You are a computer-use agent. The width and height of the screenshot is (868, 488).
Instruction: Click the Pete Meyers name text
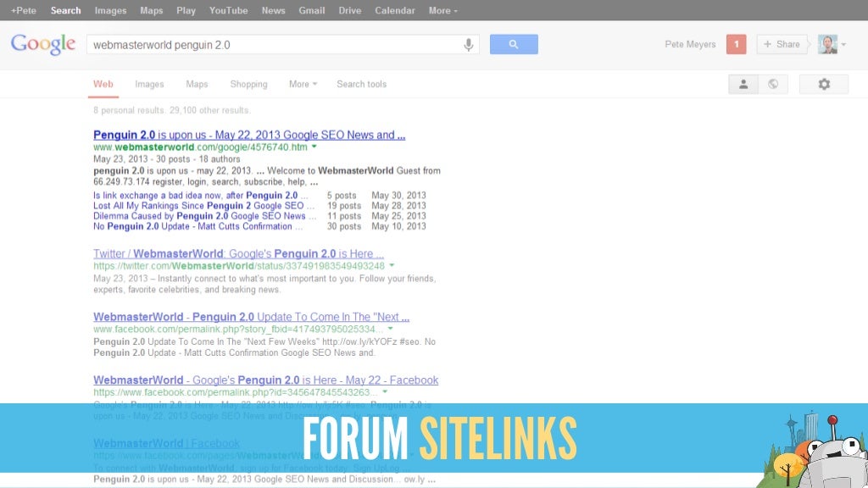coord(690,44)
